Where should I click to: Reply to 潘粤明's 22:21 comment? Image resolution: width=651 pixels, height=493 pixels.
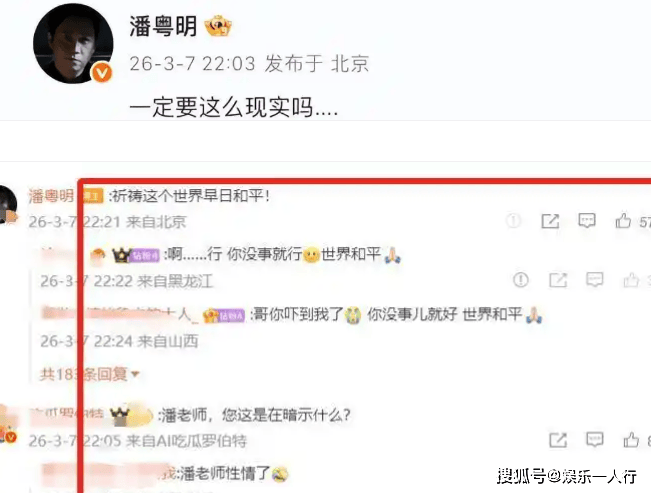click(587, 221)
